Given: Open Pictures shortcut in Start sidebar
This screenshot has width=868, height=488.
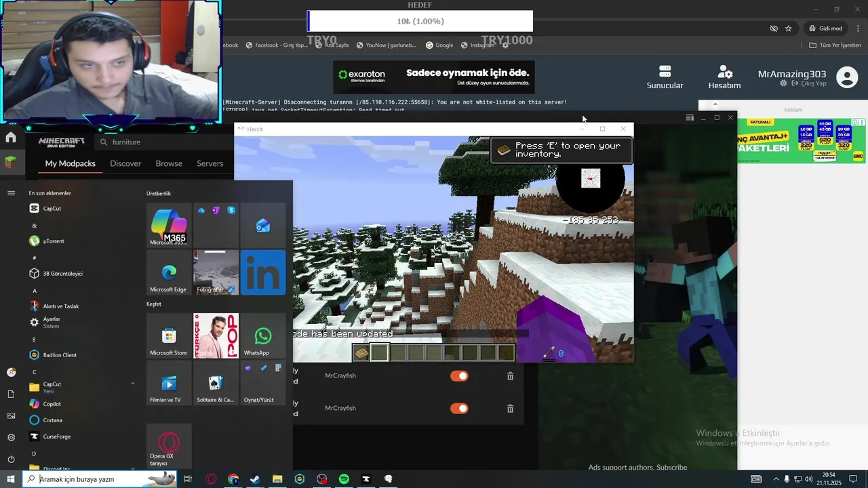Looking at the screenshot, I should click(x=11, y=415).
